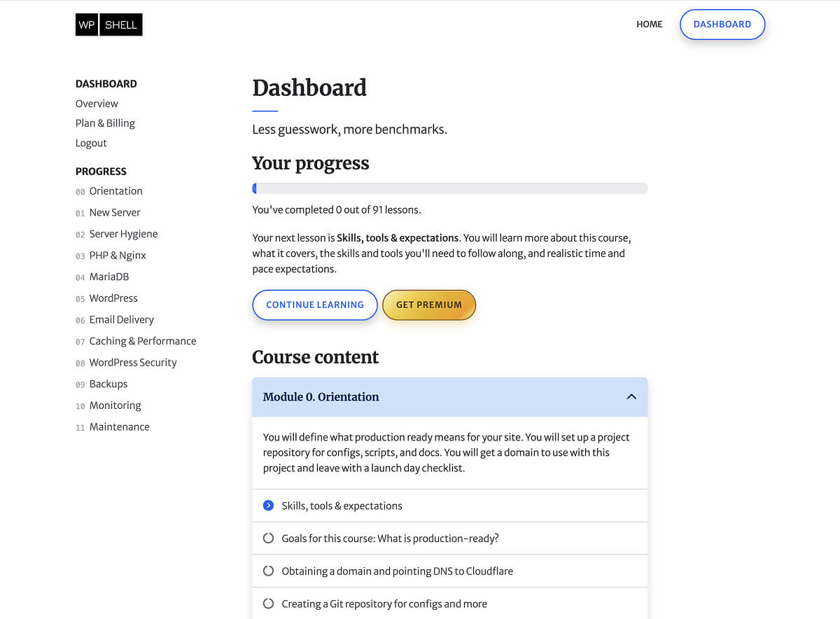Image resolution: width=840 pixels, height=619 pixels.
Task: Open Overview in the sidebar
Action: [97, 104]
